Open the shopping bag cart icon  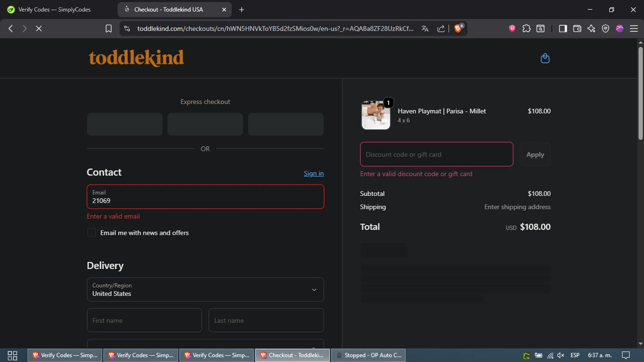click(545, 58)
